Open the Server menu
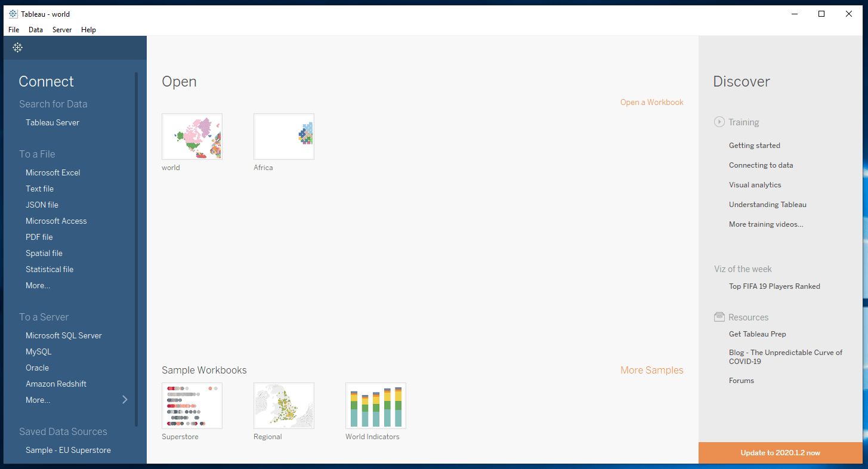 point(62,30)
